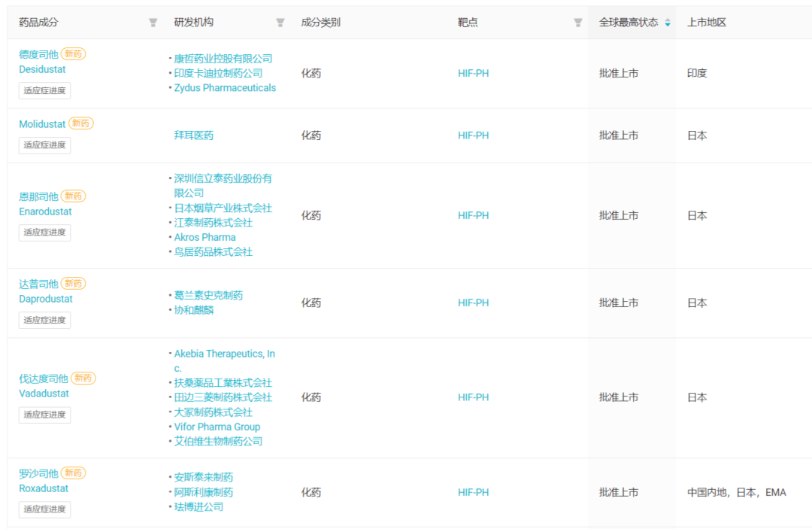Open 康哲药业控股有限公司 company link
812x529 pixels.
point(223,59)
